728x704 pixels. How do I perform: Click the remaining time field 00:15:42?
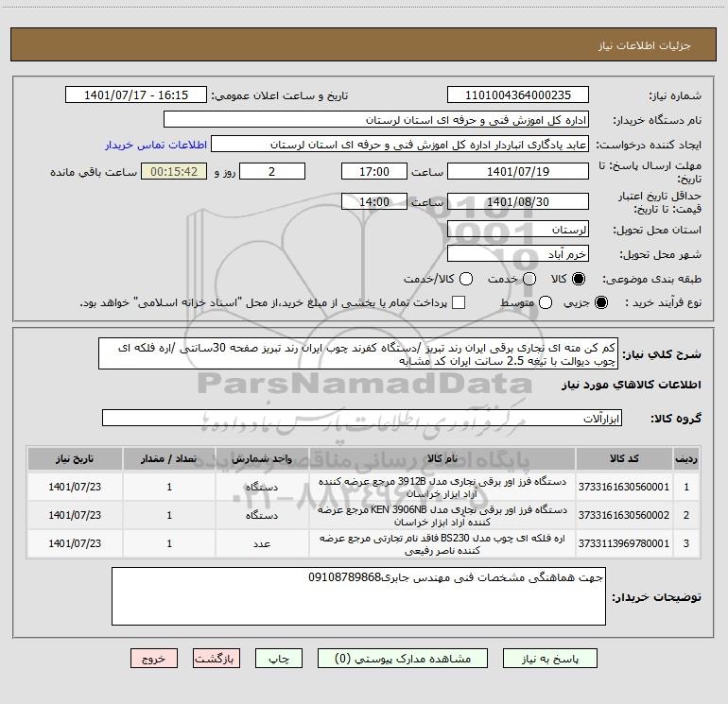point(174,171)
